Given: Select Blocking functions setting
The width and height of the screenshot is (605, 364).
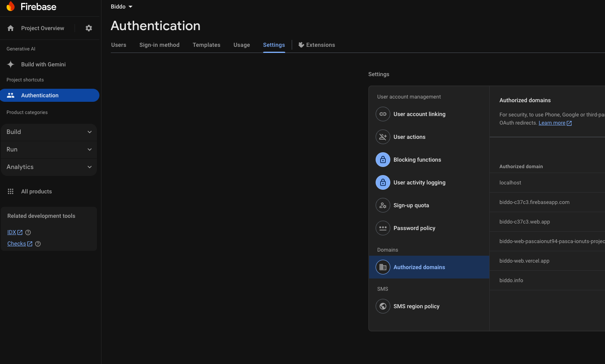Looking at the screenshot, I should click(429, 160).
